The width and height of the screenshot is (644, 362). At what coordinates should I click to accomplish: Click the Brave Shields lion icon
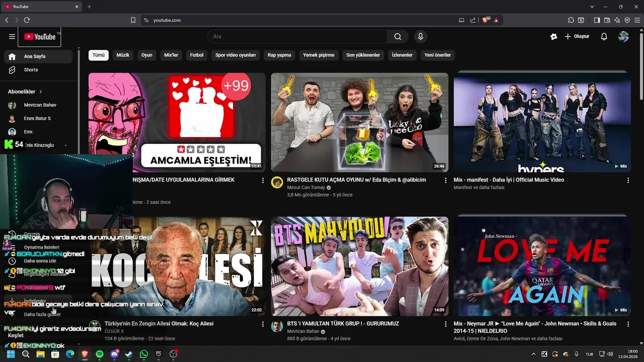486,20
